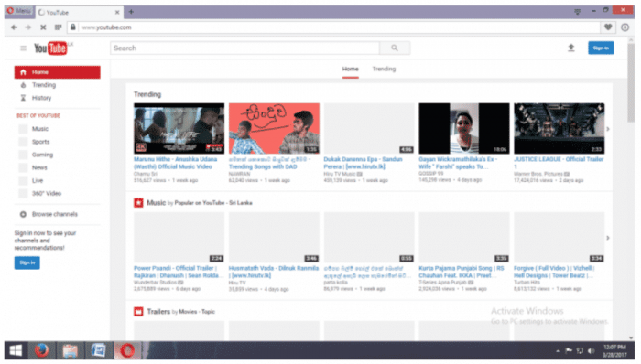Click Husmatath Vada - Dilnuk Ranmila title

(274, 272)
